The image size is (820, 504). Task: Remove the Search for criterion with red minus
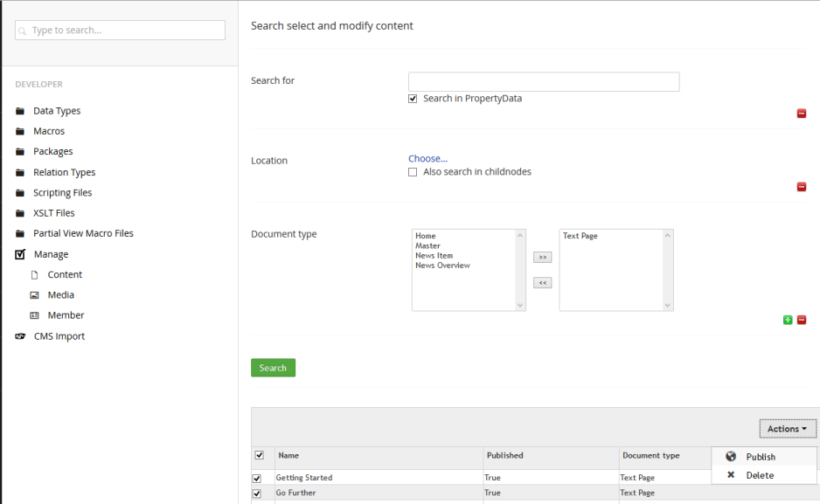(x=801, y=114)
